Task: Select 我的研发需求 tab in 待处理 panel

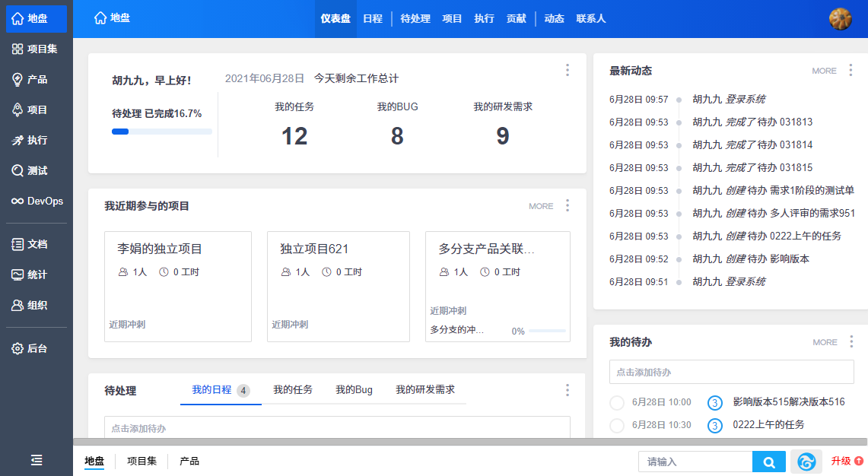Action: (x=425, y=389)
